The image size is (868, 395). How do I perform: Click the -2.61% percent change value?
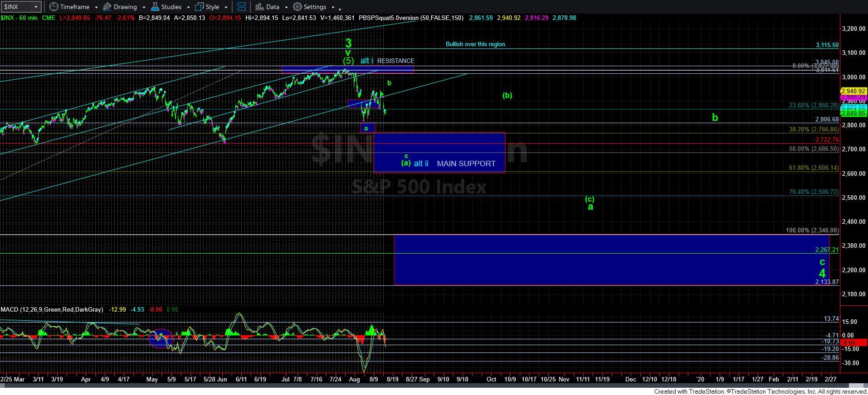(x=126, y=18)
